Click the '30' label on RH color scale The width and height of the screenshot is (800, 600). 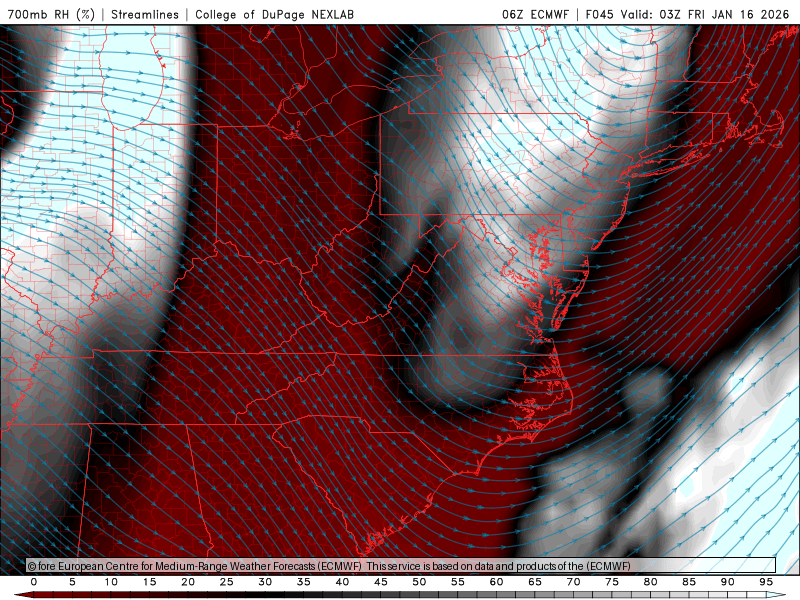(265, 582)
